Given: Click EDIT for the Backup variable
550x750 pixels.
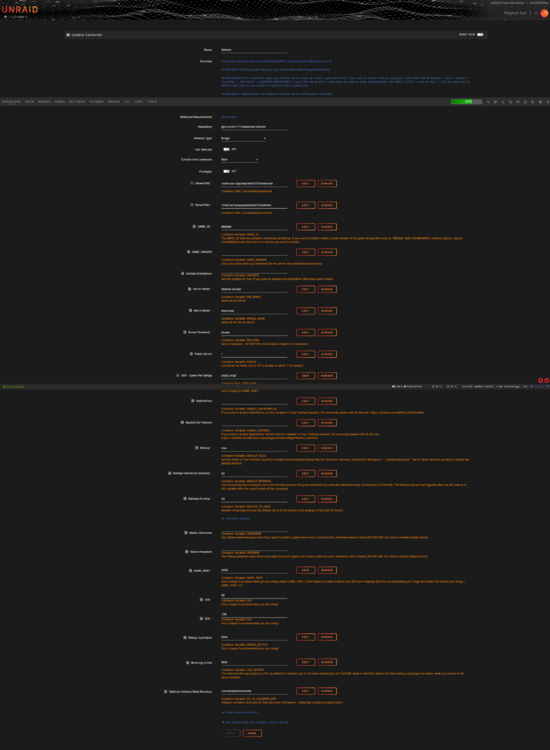Looking at the screenshot, I should point(306,448).
